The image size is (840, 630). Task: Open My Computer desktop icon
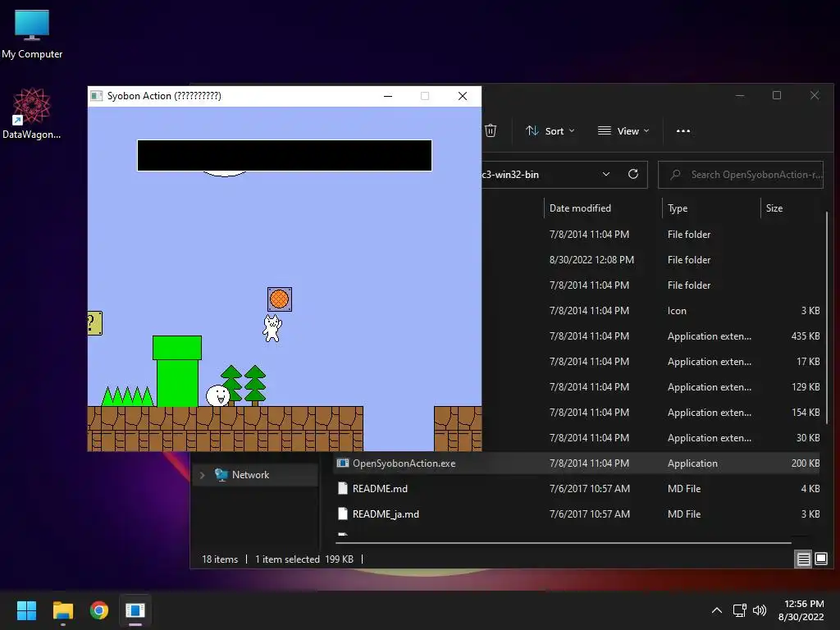pyautogui.click(x=32, y=34)
